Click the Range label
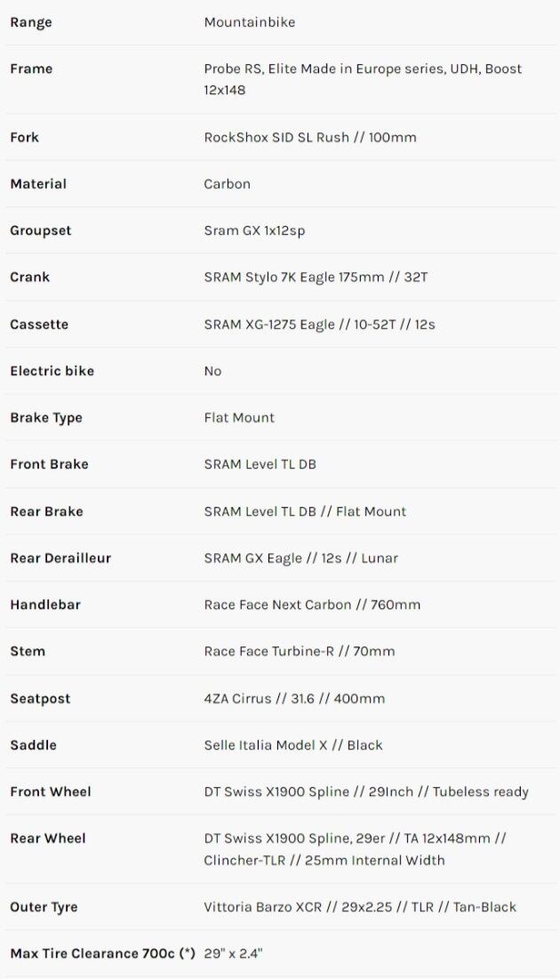560x979 pixels. 31,22
